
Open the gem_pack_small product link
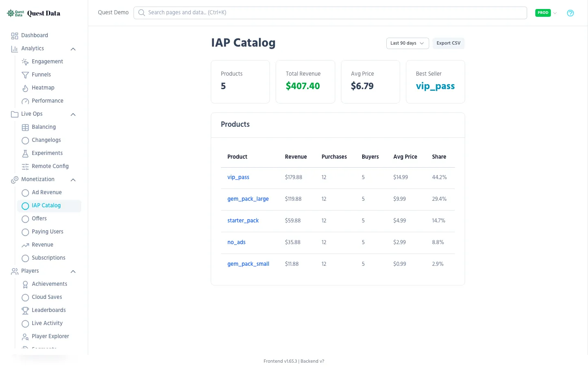248,264
